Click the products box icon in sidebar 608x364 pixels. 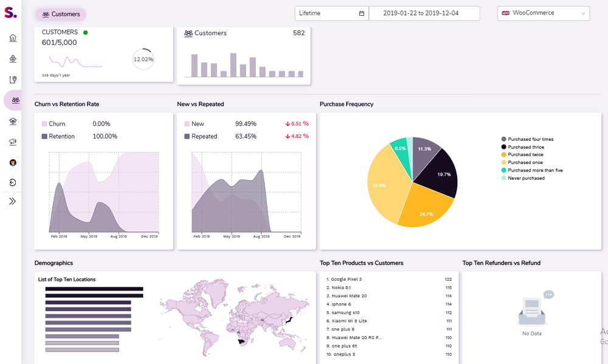pyautogui.click(x=12, y=121)
